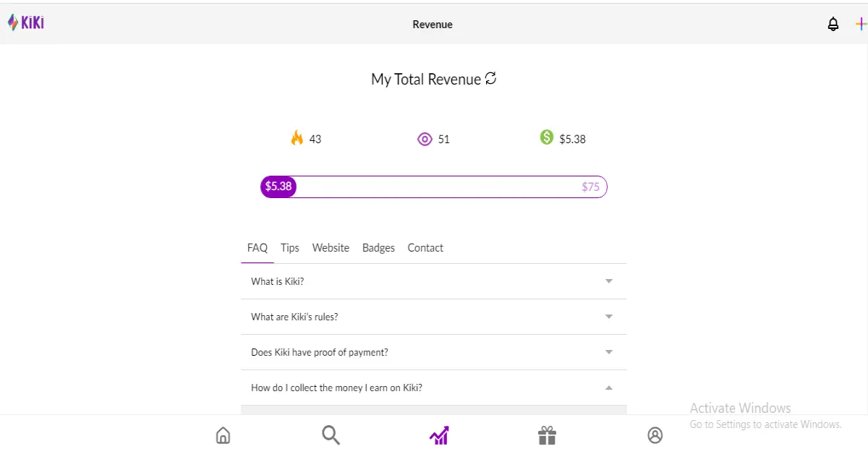
Task: Open the Badges tab
Action: (378, 248)
